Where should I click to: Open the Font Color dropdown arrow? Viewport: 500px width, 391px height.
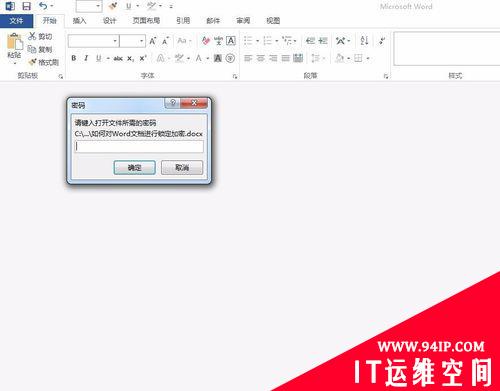[208, 59]
